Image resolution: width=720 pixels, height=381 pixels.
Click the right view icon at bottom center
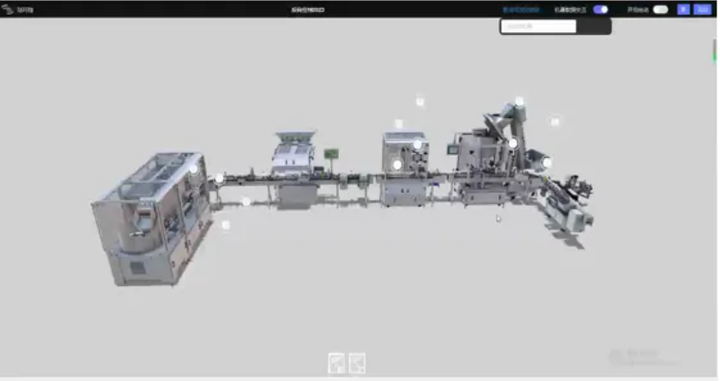click(357, 363)
